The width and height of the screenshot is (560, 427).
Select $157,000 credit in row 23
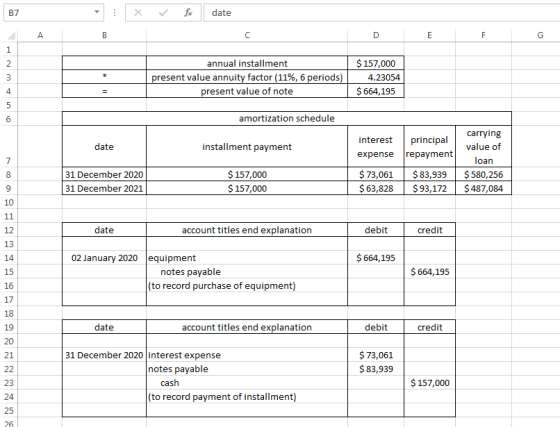430,383
